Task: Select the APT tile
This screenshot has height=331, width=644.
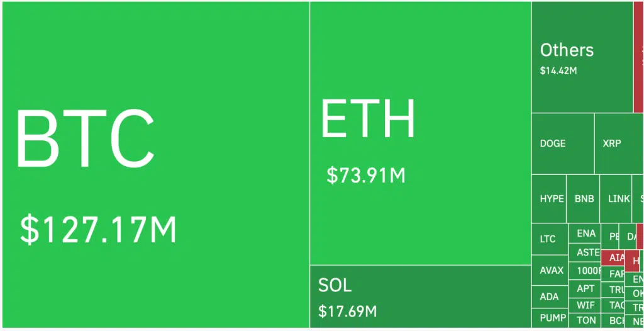Action: (x=586, y=289)
